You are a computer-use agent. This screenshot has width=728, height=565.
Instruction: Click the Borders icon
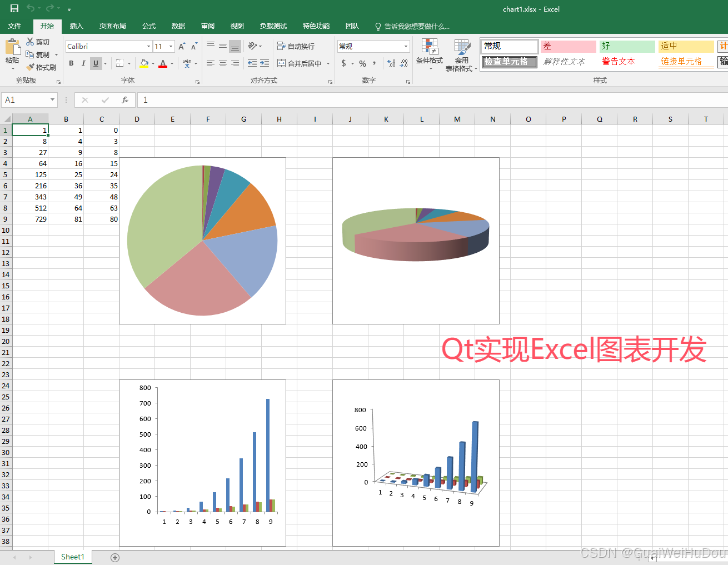[x=119, y=63]
